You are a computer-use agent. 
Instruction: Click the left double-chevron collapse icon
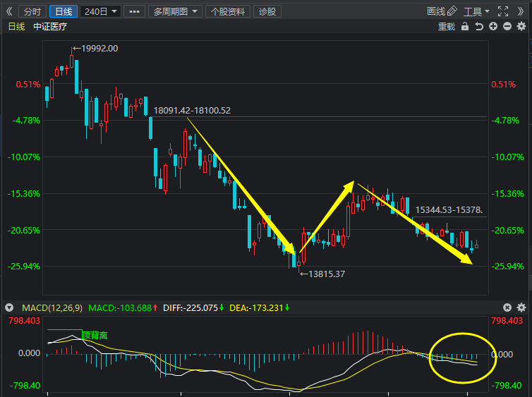9,11
